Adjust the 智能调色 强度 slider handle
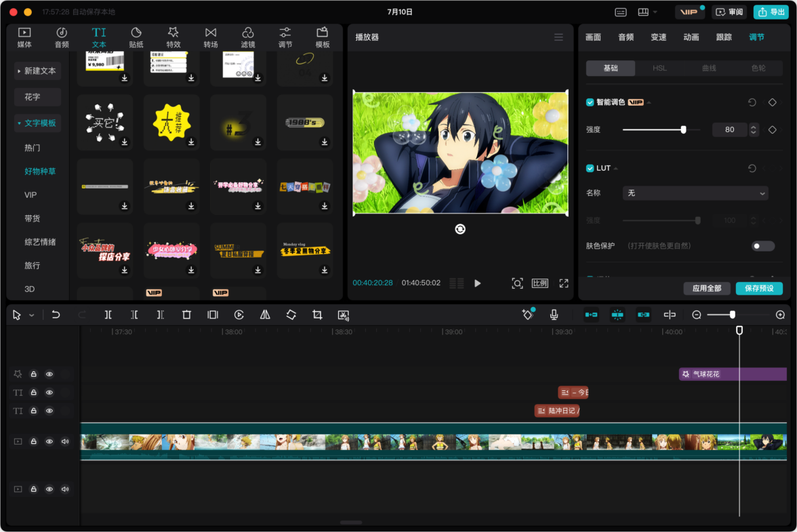This screenshot has height=532, width=797. [x=684, y=130]
